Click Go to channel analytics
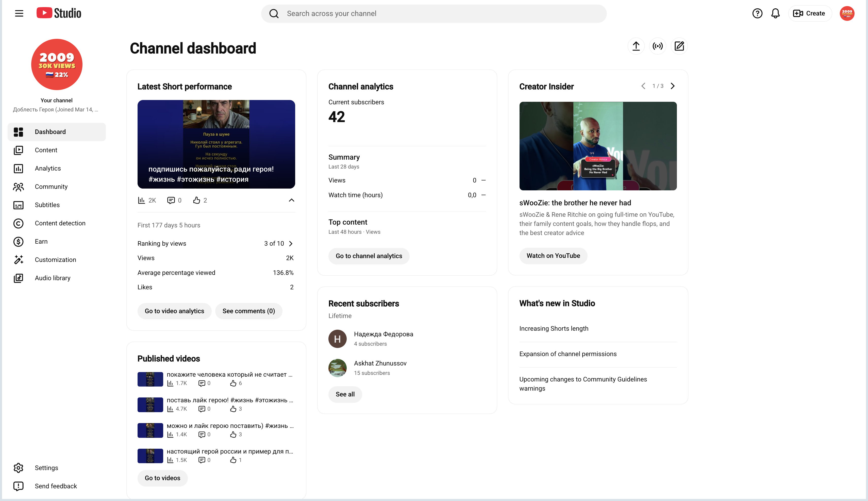Viewport: 868px width, 501px height. pos(369,256)
